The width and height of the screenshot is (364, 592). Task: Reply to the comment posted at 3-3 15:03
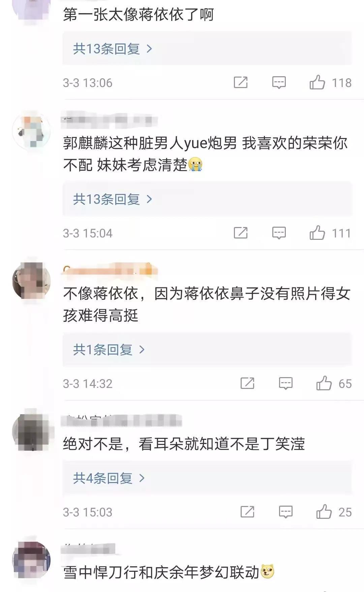(286, 512)
